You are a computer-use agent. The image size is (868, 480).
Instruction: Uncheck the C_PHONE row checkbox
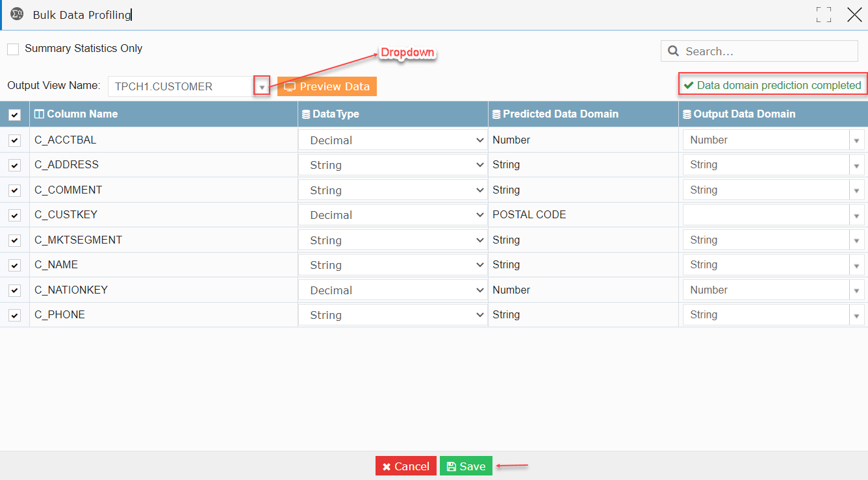pos(14,314)
